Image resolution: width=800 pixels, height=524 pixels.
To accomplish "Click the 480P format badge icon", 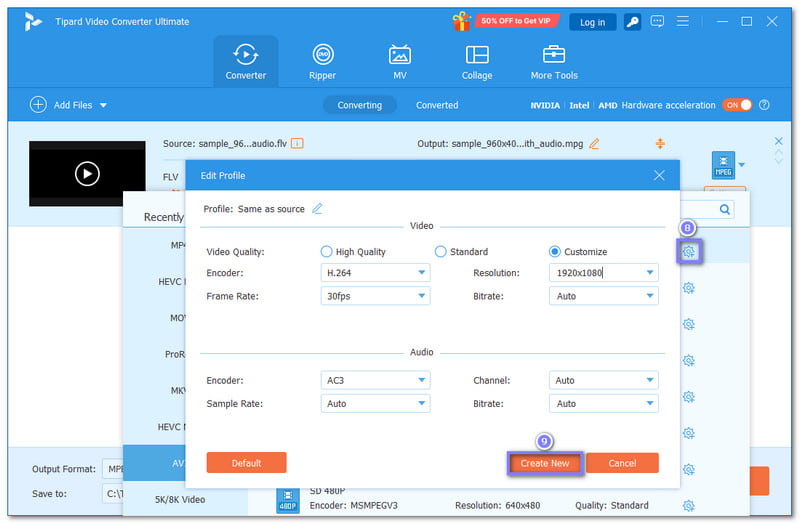I will pos(288,500).
